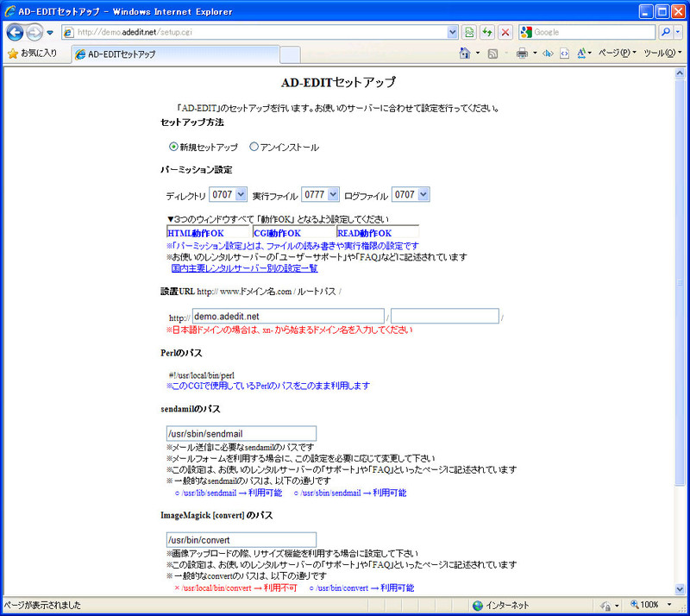
Task: Open the ツール(O) menu
Action: click(662, 53)
